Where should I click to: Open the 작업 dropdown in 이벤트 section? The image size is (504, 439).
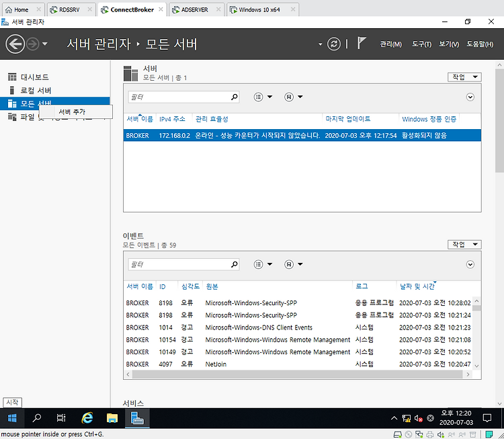(464, 245)
